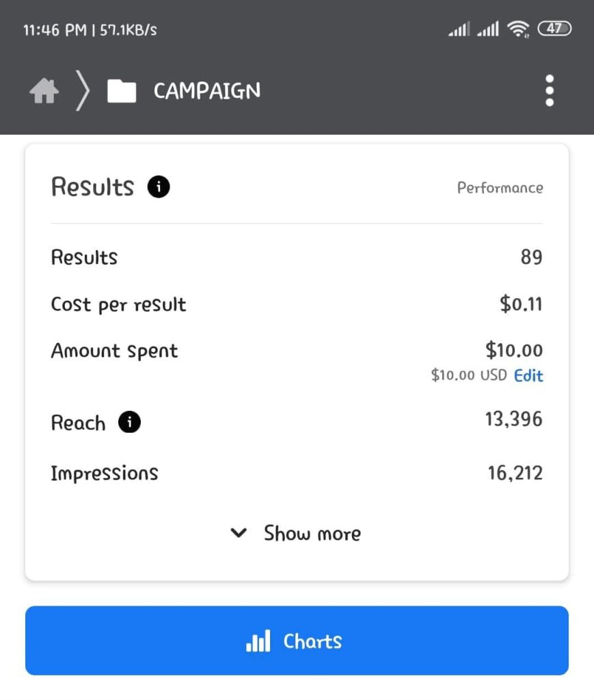Open the CAMPAIGN folder icon
Screen dimensions: 594x700
pos(122,91)
